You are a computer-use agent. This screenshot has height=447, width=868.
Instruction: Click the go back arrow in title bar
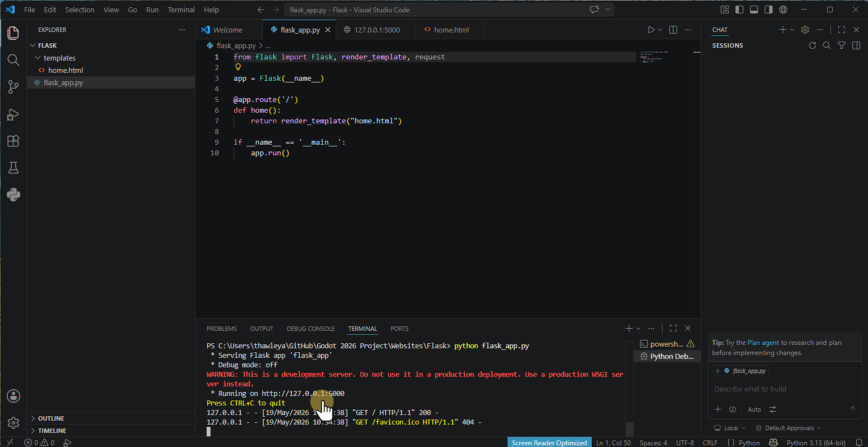click(x=261, y=10)
